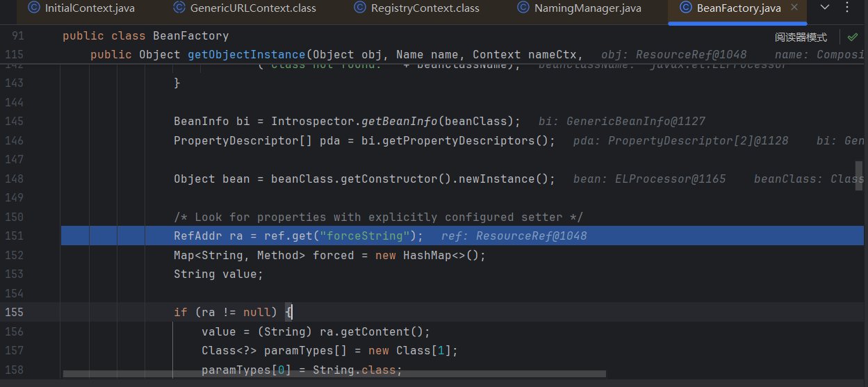The height and width of the screenshot is (387, 868).
Task: Expand the inline 'bean: ELProcessor@1165' debug value
Action: point(649,179)
